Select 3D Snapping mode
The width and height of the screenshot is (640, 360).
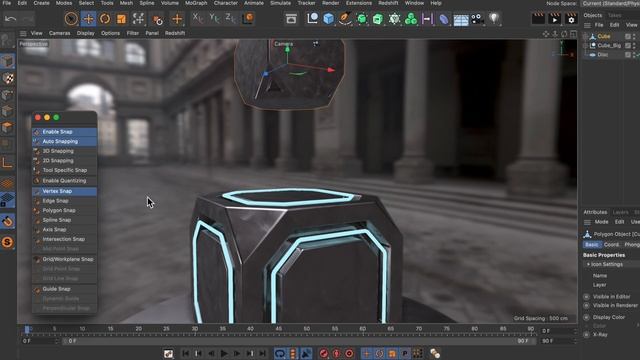[64, 151]
